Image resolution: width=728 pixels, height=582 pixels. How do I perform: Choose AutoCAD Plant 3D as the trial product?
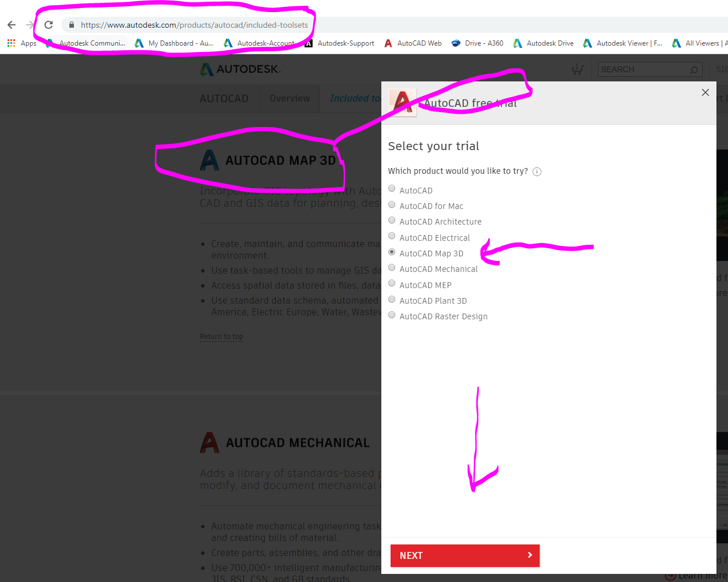392,299
